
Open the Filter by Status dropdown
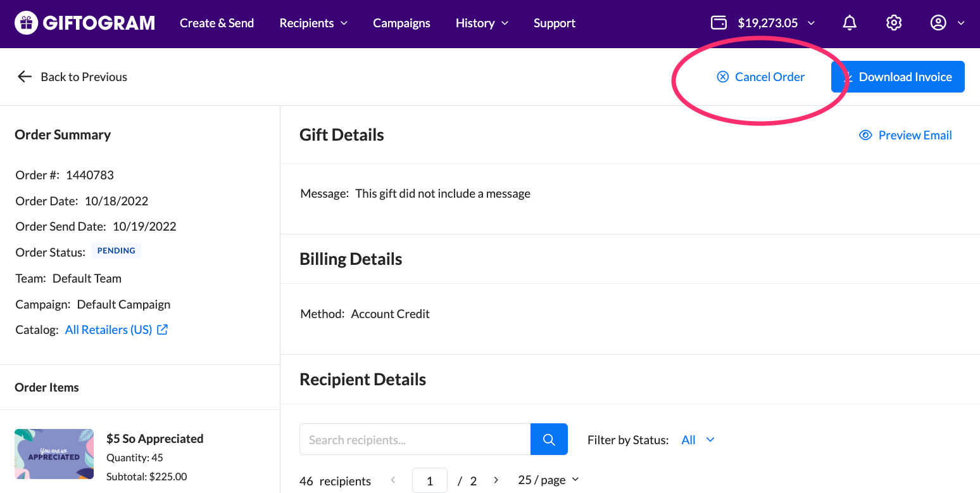(x=698, y=440)
